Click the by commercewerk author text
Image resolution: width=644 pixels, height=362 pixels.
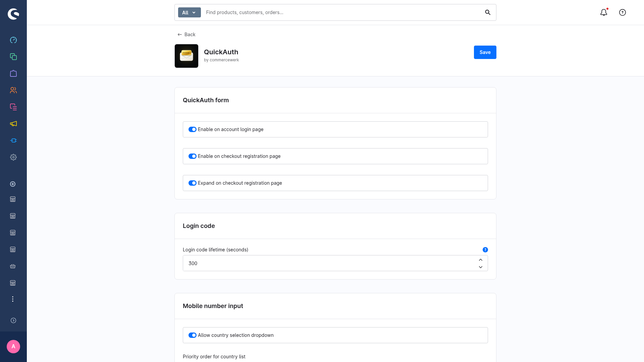(x=221, y=60)
